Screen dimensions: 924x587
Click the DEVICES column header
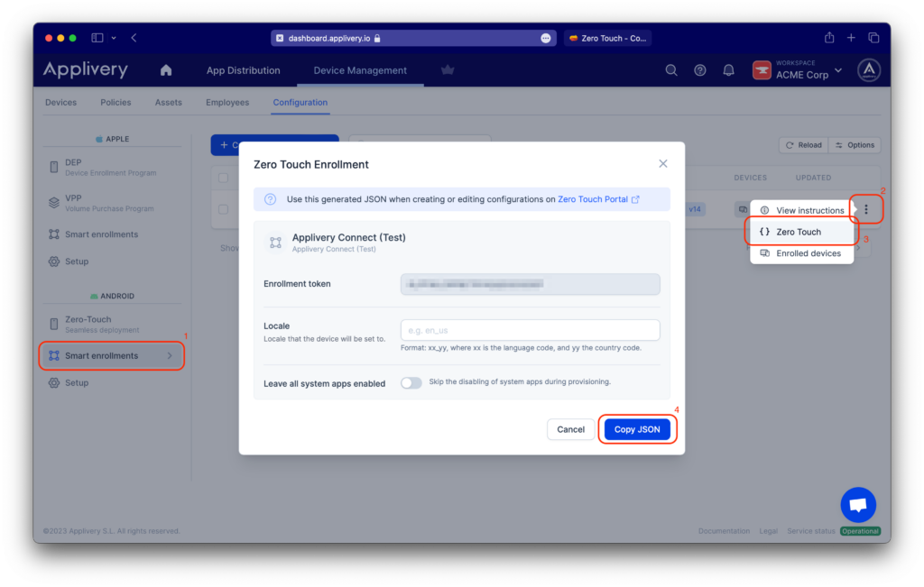(x=750, y=178)
